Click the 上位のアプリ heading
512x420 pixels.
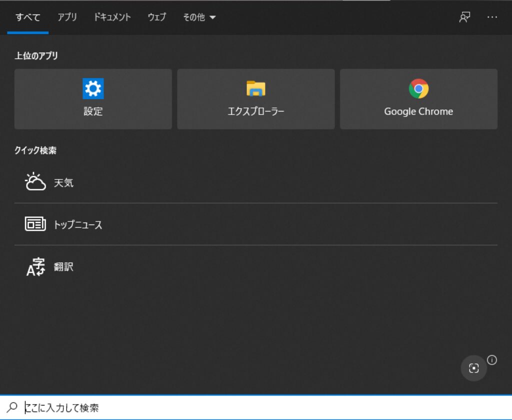pyautogui.click(x=36, y=55)
